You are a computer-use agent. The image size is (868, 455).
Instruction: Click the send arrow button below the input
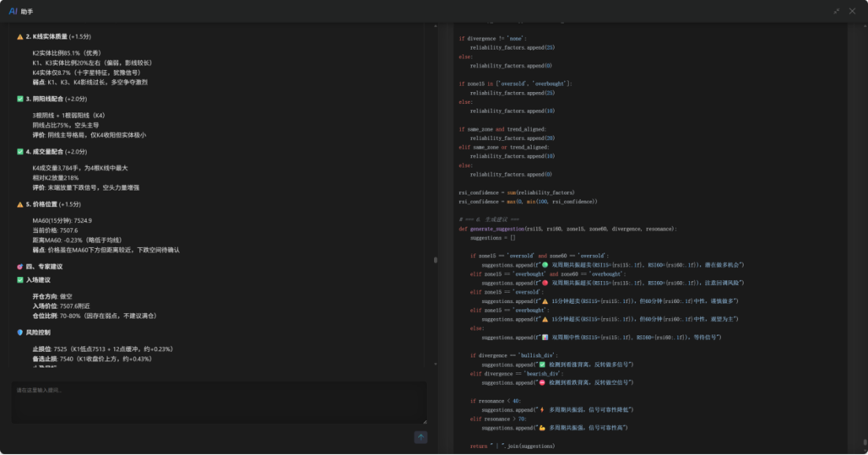pyautogui.click(x=421, y=437)
